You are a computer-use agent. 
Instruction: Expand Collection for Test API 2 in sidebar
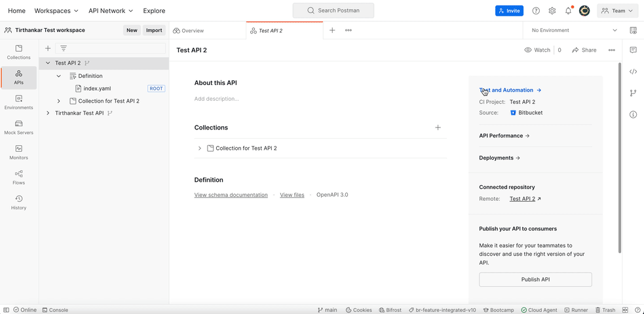59,101
